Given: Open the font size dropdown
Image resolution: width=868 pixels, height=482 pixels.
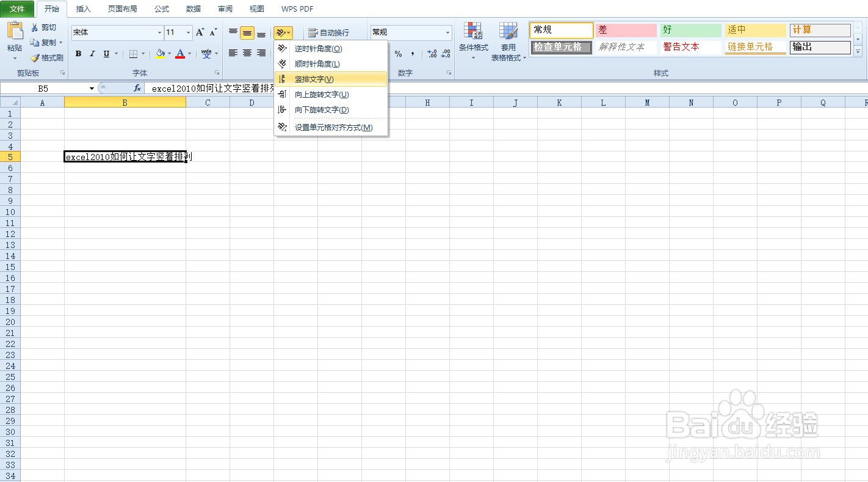Looking at the screenshot, I should [187, 32].
